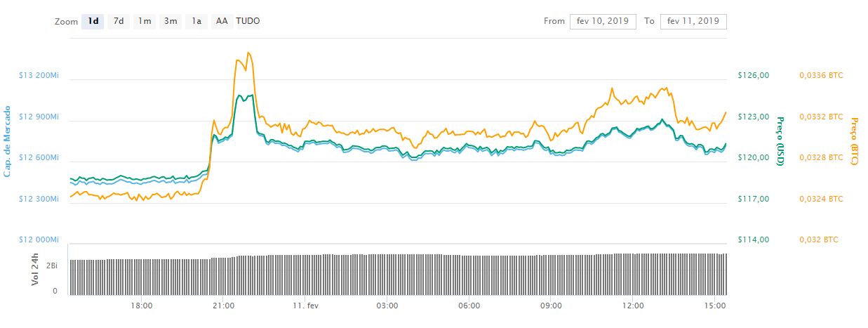Click the From label text

pos(554,21)
